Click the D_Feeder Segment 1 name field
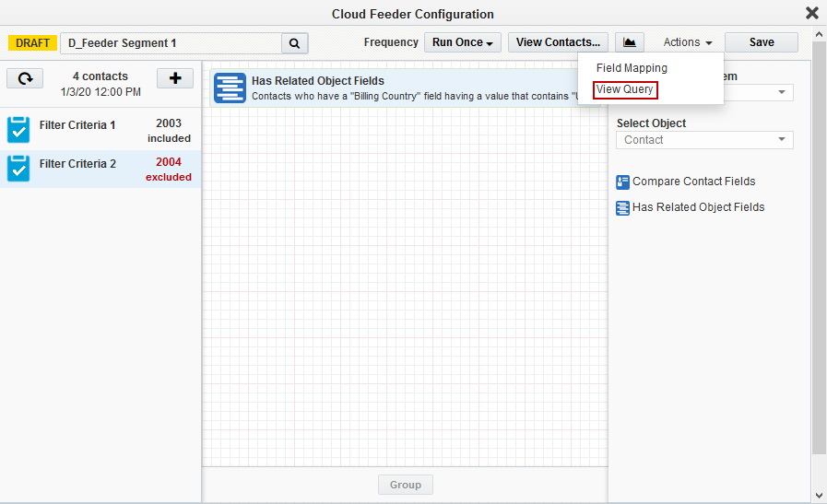Viewport: 827px width, 504px height. click(171, 43)
